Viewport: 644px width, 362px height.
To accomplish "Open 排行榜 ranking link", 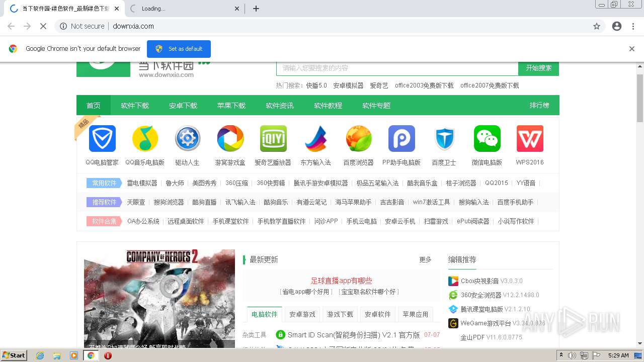I will pos(539,106).
